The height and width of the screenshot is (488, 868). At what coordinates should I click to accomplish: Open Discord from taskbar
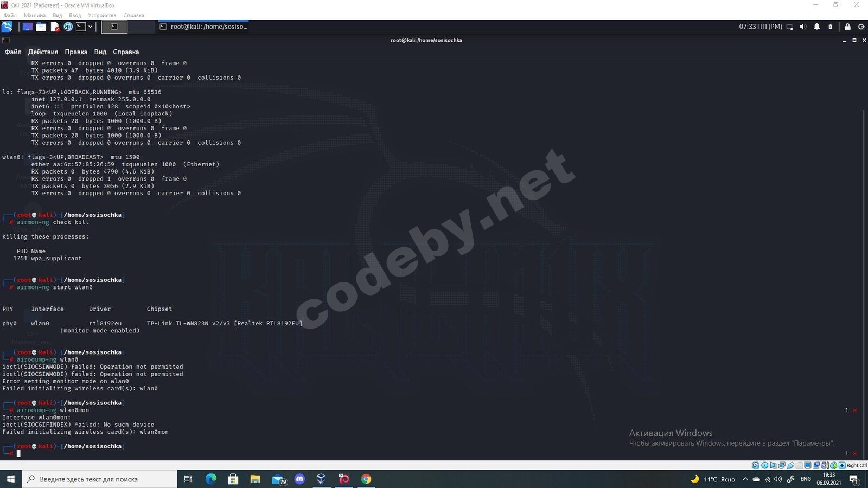[x=300, y=479]
